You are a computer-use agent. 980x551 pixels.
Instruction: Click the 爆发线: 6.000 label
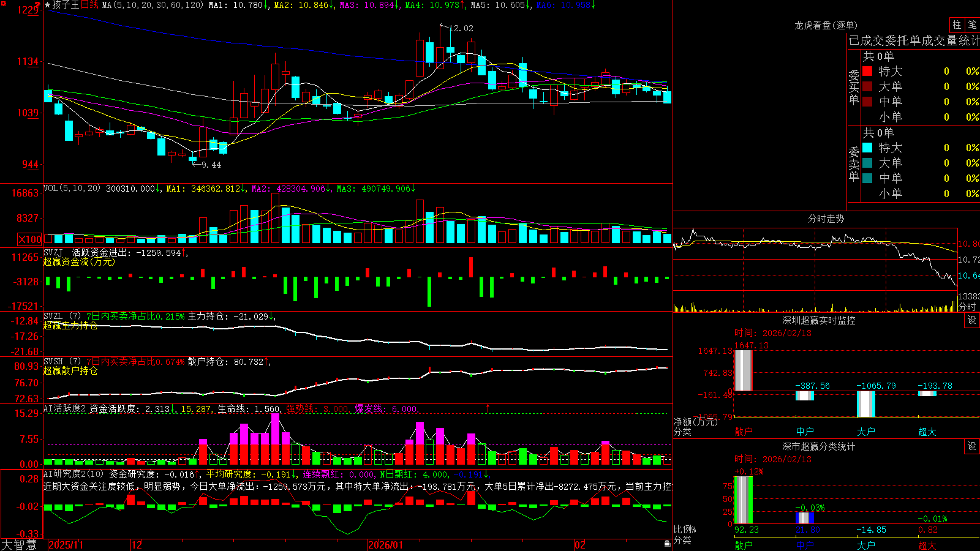(386, 409)
